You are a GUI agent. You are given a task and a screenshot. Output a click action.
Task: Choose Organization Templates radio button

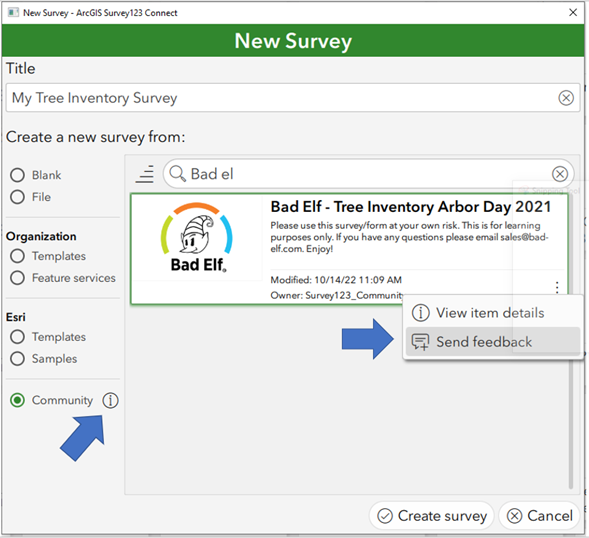click(x=17, y=256)
